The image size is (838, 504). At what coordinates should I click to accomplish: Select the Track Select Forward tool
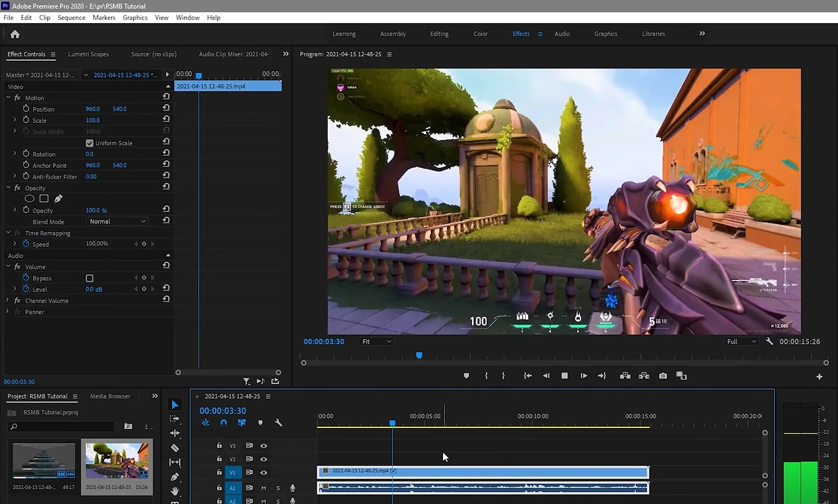[175, 419]
